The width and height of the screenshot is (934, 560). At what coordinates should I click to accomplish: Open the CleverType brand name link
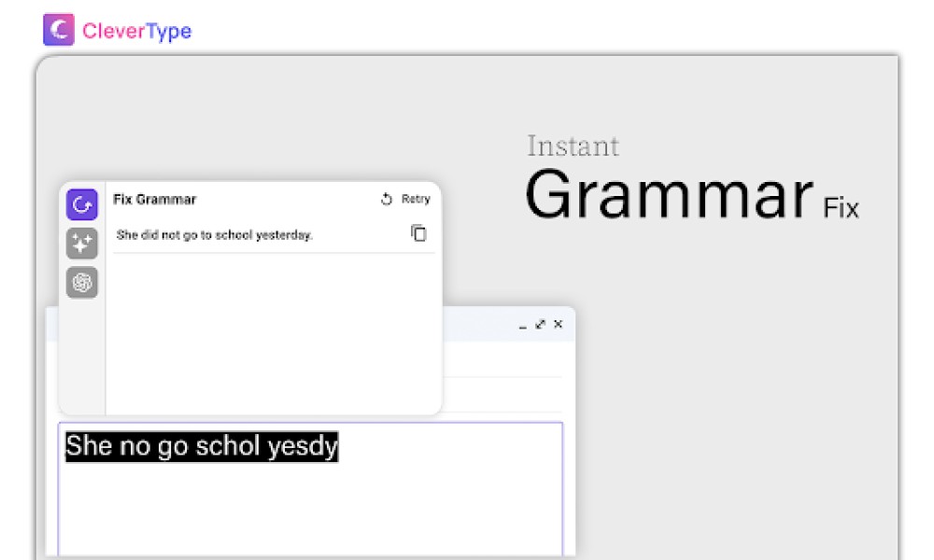[137, 31]
